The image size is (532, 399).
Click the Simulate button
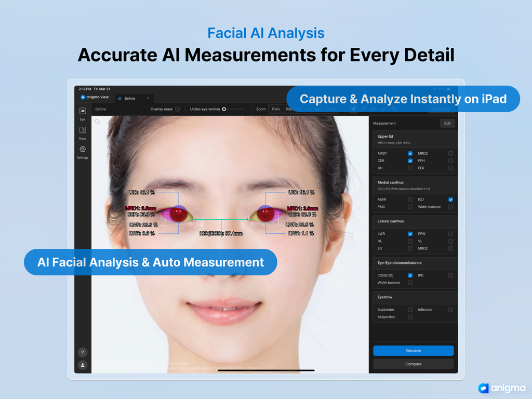point(413,351)
